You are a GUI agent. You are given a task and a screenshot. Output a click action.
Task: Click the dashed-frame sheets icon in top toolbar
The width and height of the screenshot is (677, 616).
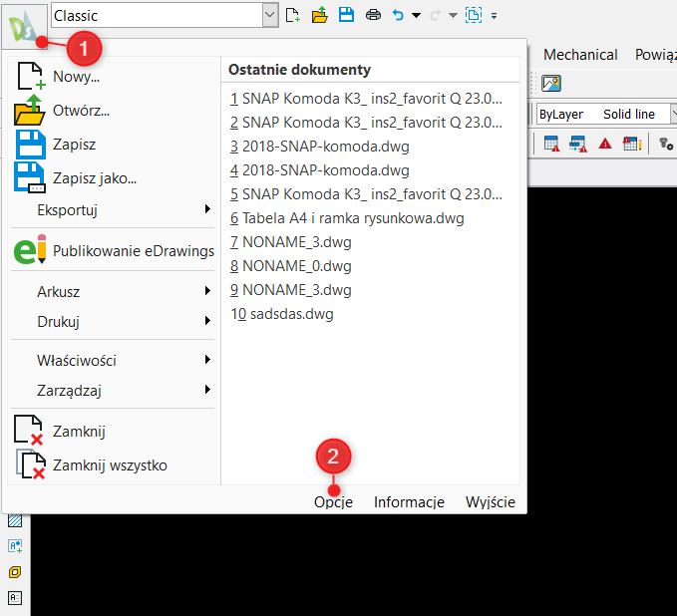tap(474, 15)
